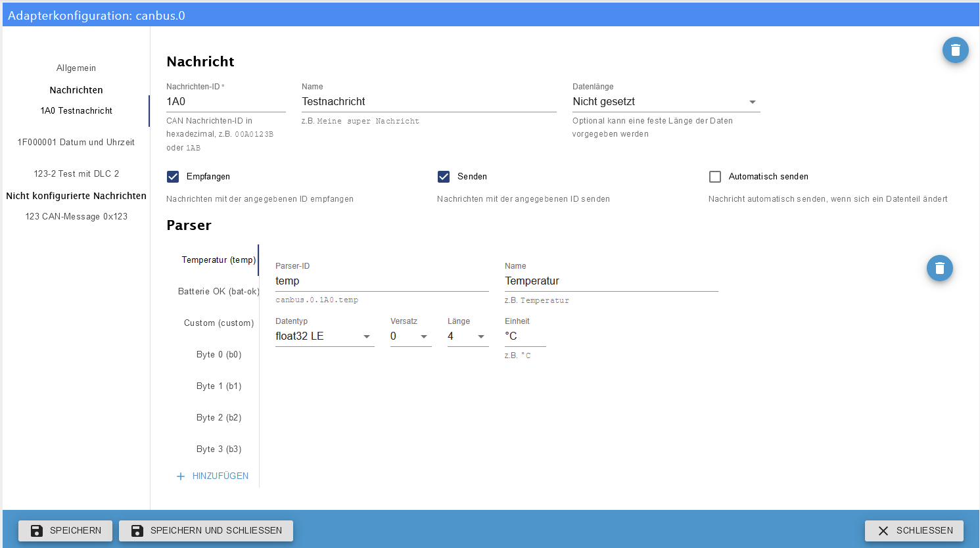Select the Byte 0 (b0) parser

[x=218, y=355]
